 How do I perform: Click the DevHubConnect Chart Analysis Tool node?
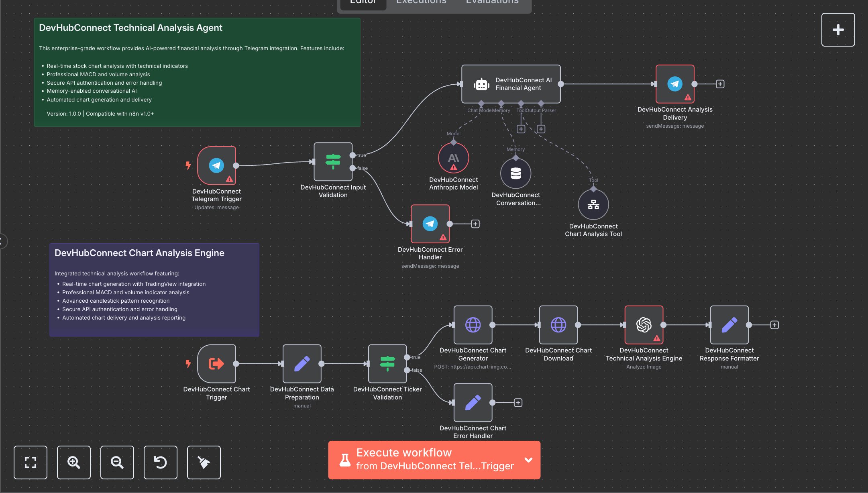pyautogui.click(x=593, y=206)
